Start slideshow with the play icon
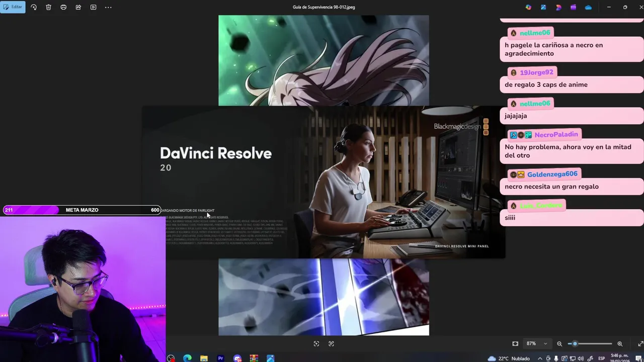The height and width of the screenshot is (362, 644). (93, 7)
